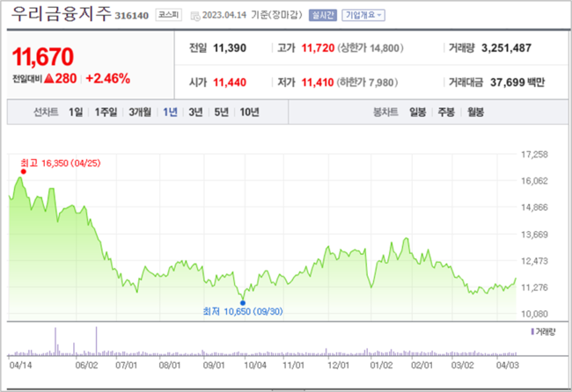
Task: Click the stock code 316140
Action: click(x=132, y=16)
